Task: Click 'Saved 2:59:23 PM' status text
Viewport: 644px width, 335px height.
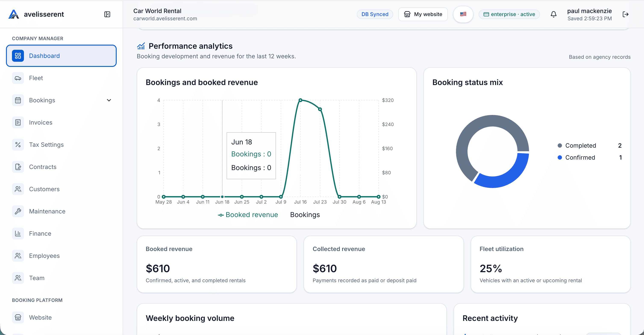Action: 590,19
